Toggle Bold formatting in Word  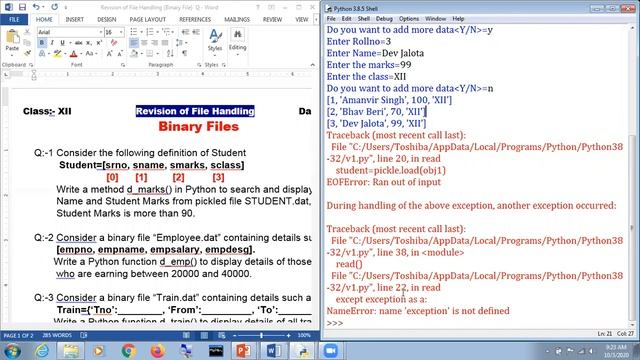pyautogui.click(x=42, y=43)
